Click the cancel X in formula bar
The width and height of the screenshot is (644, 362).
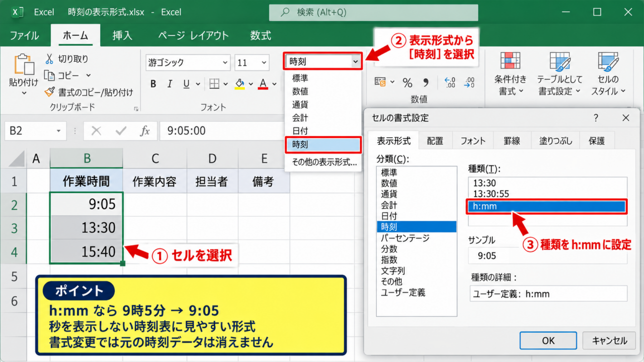[96, 131]
